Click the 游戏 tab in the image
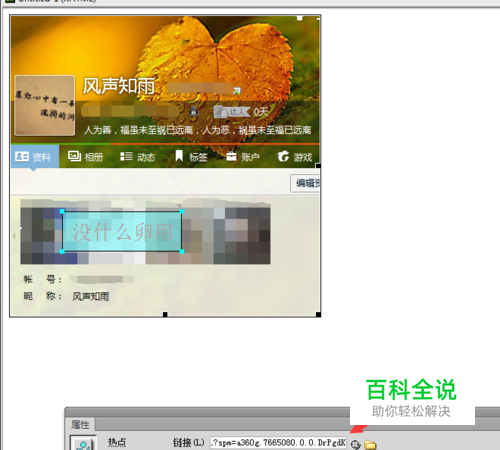 (295, 156)
